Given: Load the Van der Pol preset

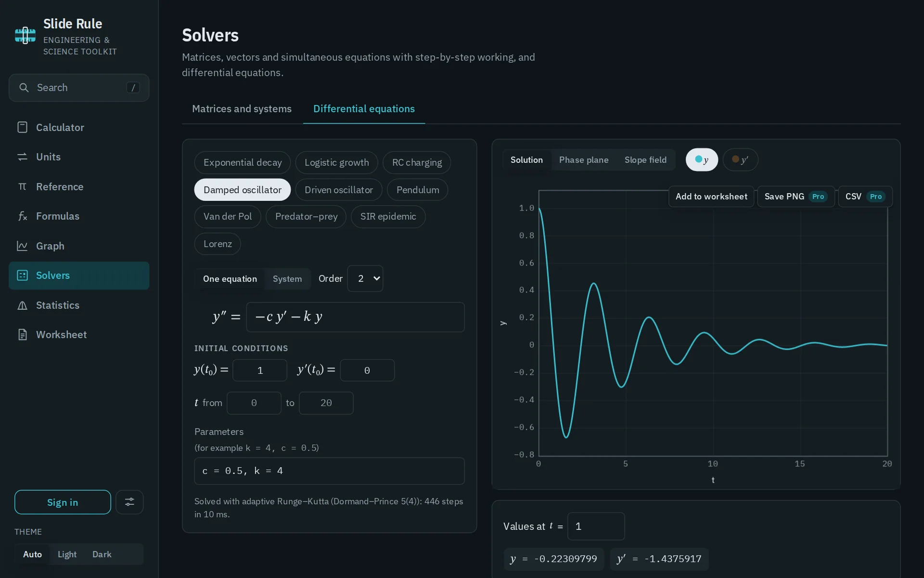Looking at the screenshot, I should click(228, 217).
